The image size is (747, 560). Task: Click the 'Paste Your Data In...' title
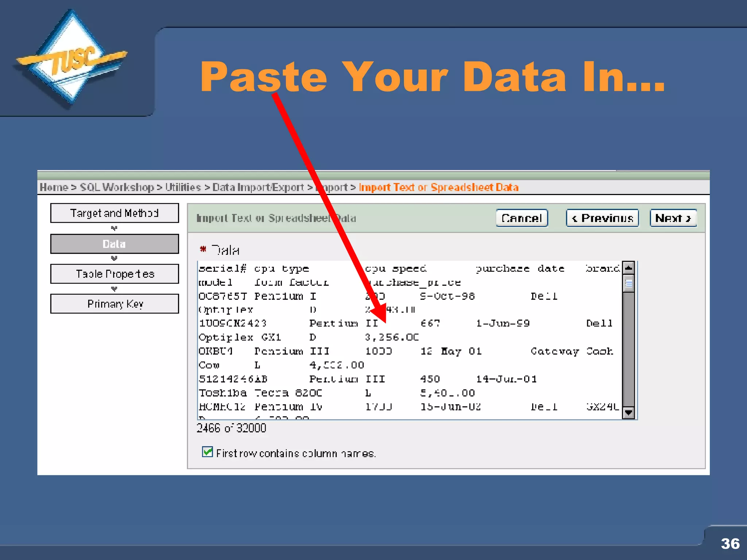pos(433,77)
